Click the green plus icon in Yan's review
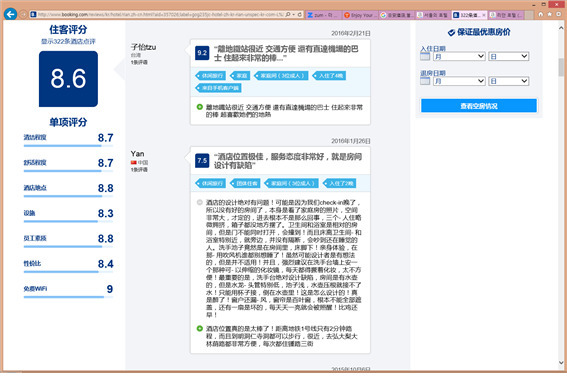The width and height of the screenshot is (567, 377). [199, 328]
